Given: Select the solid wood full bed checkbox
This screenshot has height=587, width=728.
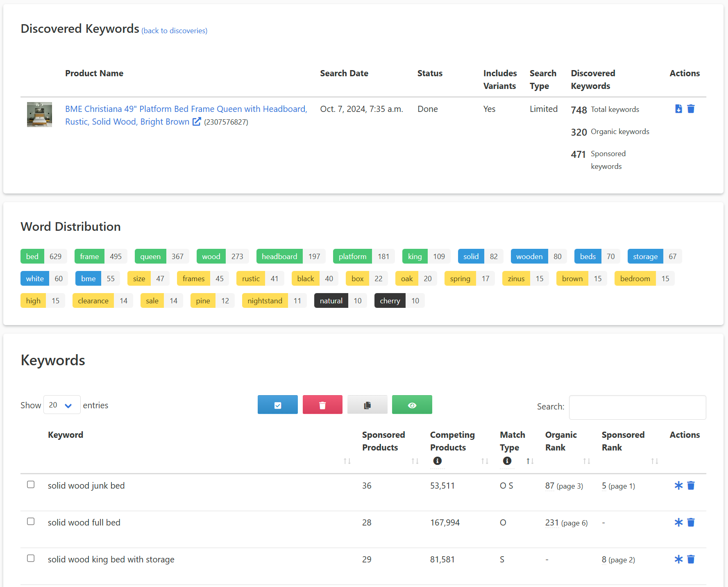Looking at the screenshot, I should (x=31, y=521).
